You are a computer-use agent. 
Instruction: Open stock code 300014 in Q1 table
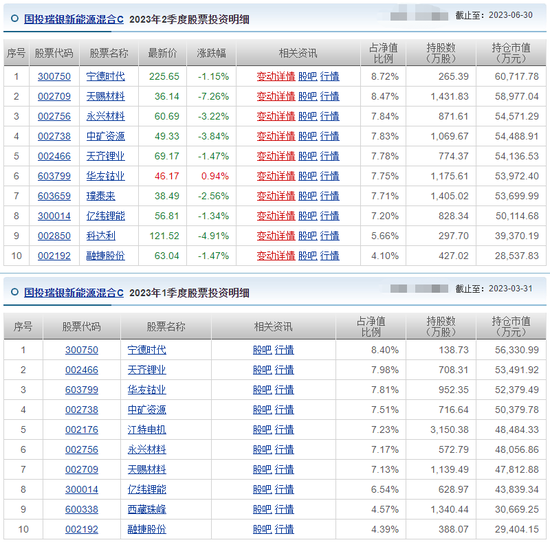[82, 489]
